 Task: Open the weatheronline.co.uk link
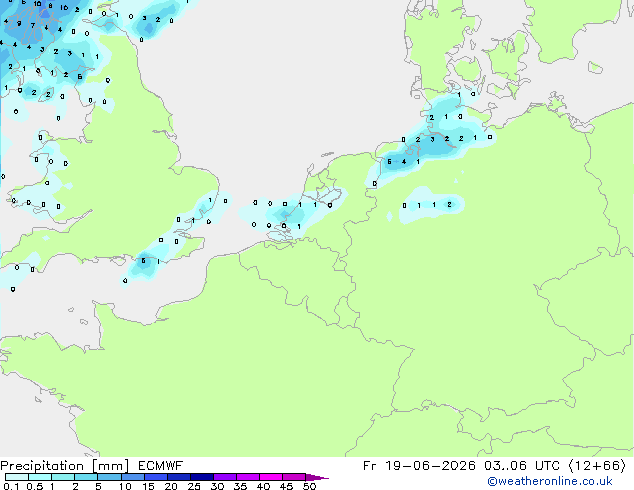[550, 481]
